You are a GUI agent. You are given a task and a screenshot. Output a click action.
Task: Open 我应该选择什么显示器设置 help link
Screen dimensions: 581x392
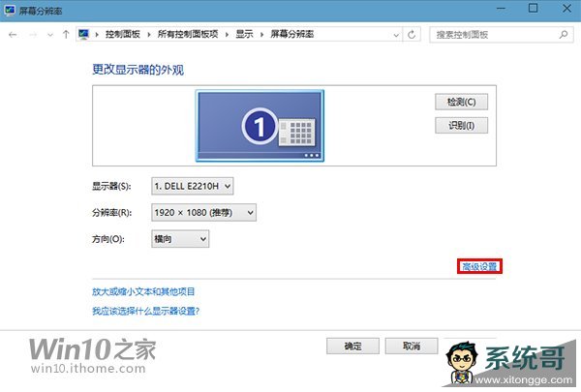[145, 311]
